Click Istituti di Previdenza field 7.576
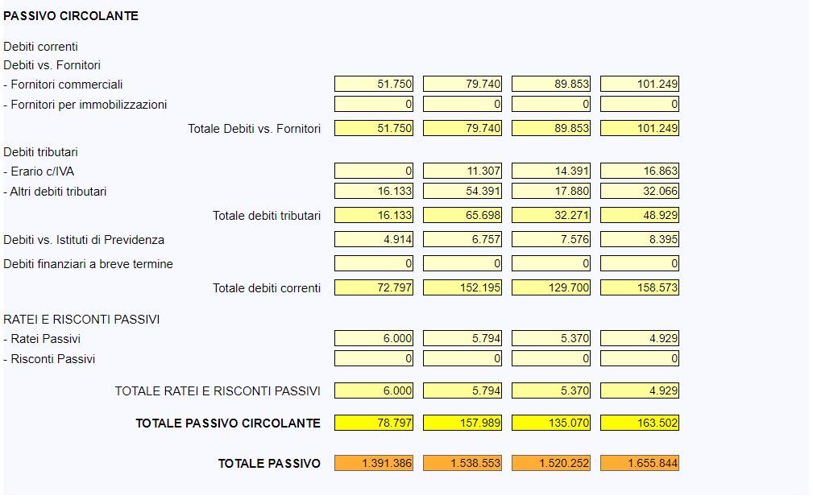This screenshot has width=813, height=504. pos(551,239)
